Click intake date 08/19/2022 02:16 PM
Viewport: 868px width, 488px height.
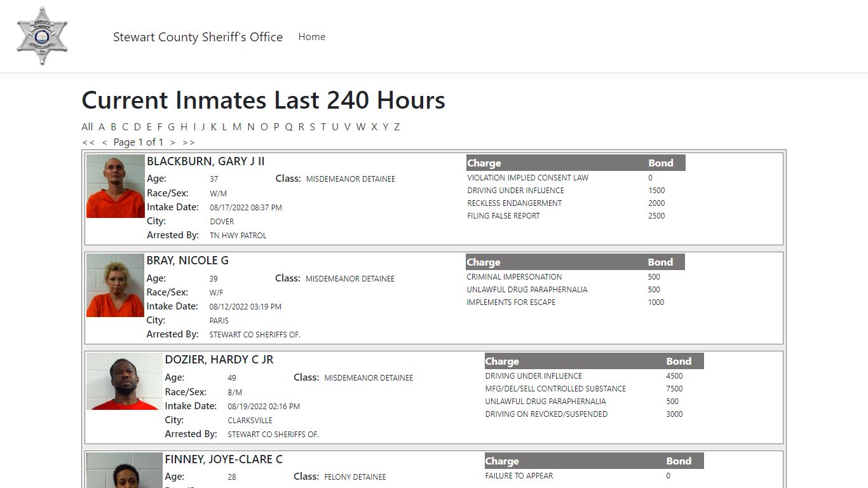pyautogui.click(x=264, y=407)
